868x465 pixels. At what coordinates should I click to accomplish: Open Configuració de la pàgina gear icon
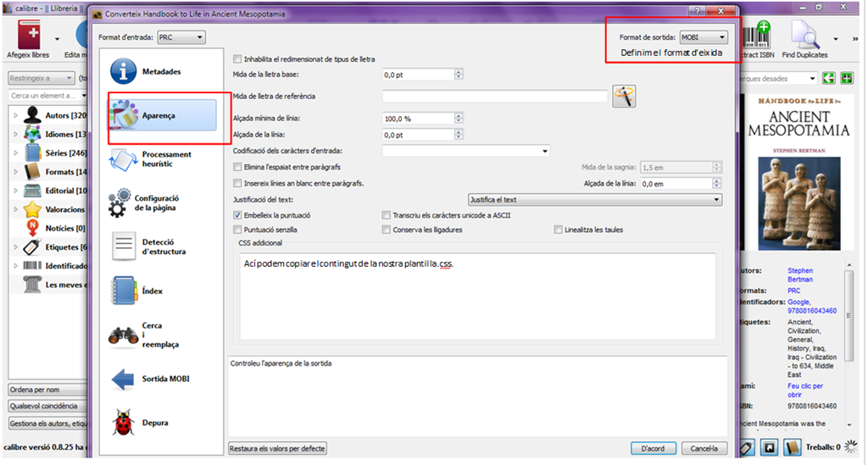pos(119,203)
